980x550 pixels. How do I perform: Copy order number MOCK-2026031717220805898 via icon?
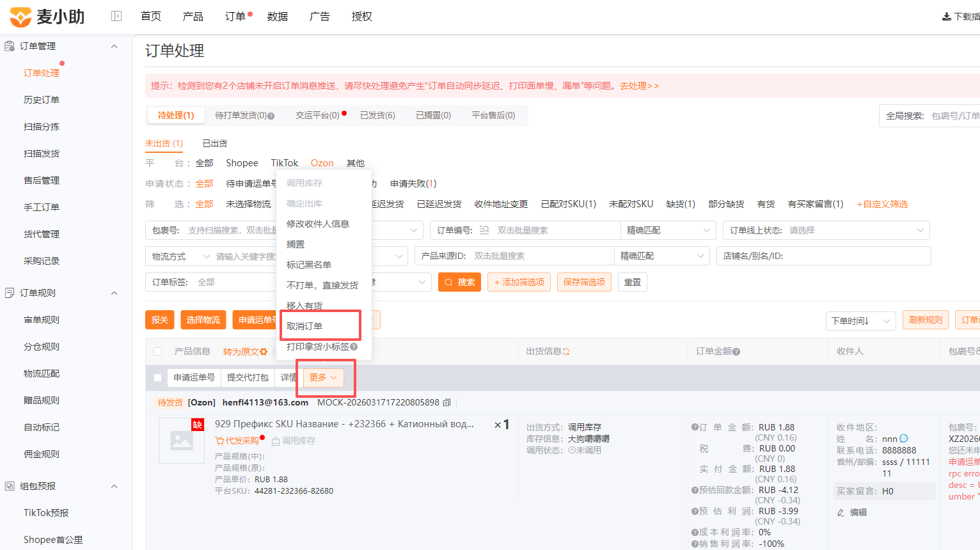(x=447, y=402)
